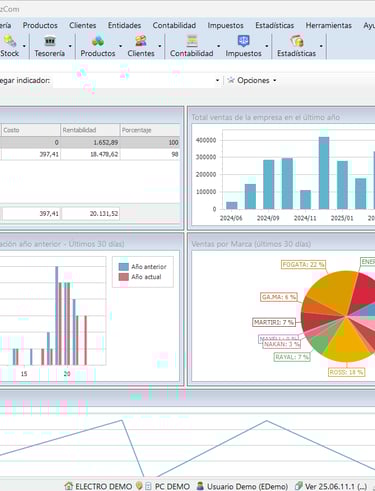Click the house icon beside ELECTRO DEMO
375x491 pixels.
click(x=69, y=486)
